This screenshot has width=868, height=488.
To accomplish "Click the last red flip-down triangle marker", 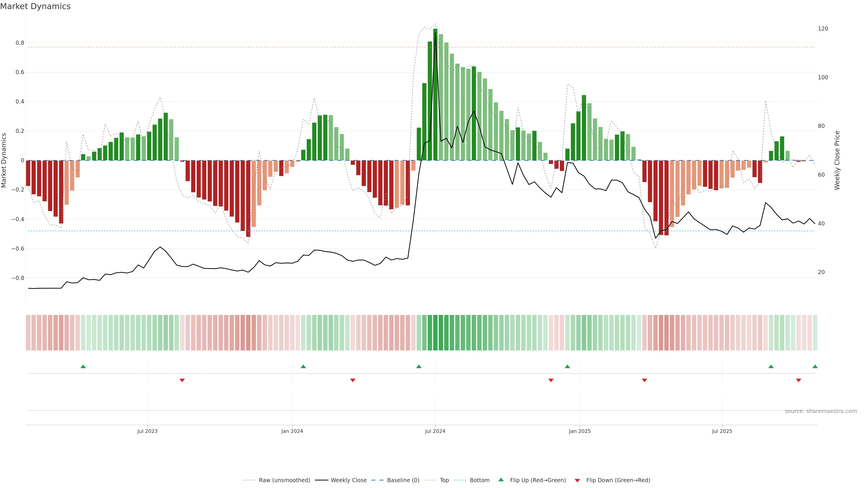I will (799, 380).
